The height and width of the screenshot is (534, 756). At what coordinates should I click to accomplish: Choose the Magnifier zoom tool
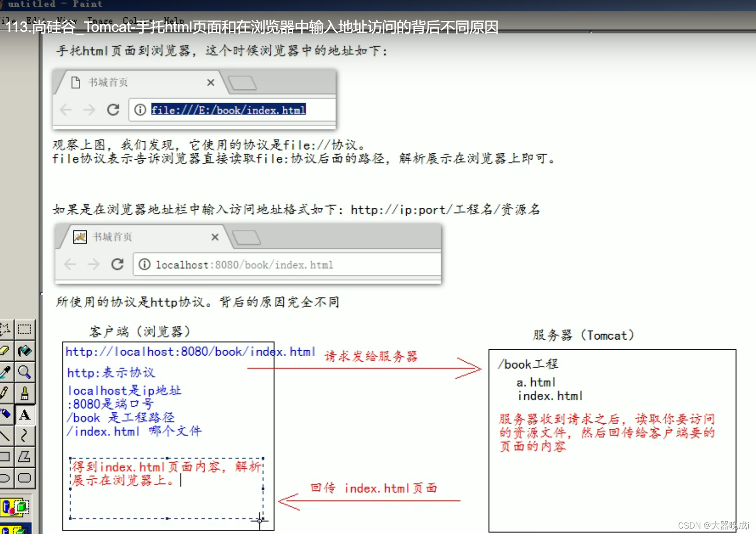(x=25, y=372)
